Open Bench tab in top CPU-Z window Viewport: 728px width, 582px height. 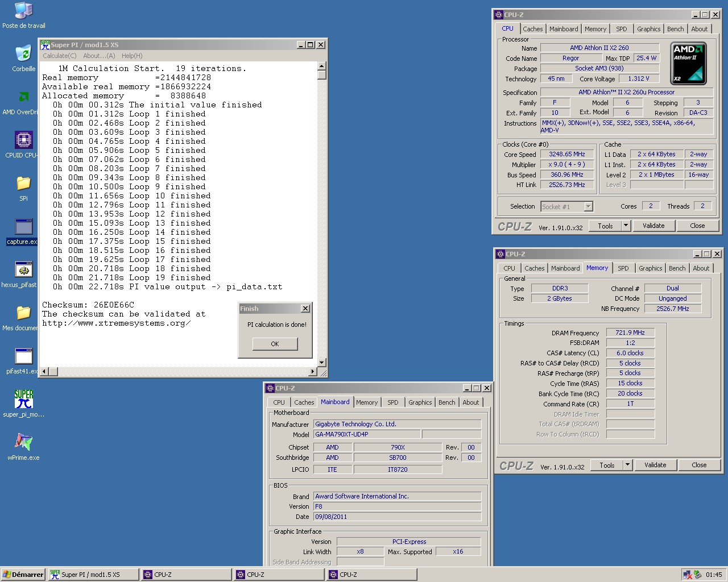click(676, 29)
